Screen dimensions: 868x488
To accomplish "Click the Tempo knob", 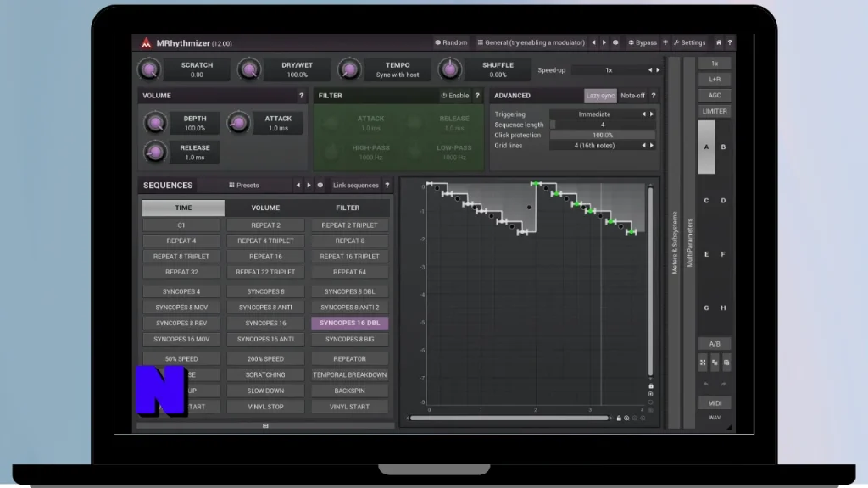I will [349, 69].
